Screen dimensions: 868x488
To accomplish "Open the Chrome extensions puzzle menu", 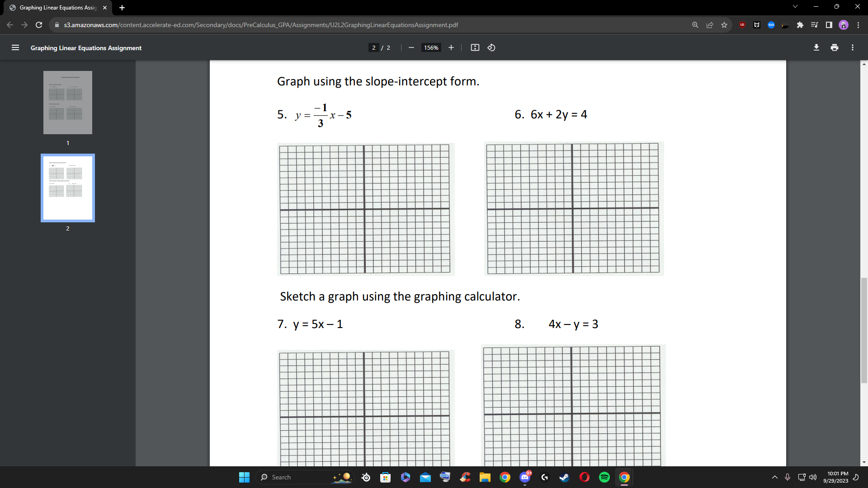I will point(800,25).
